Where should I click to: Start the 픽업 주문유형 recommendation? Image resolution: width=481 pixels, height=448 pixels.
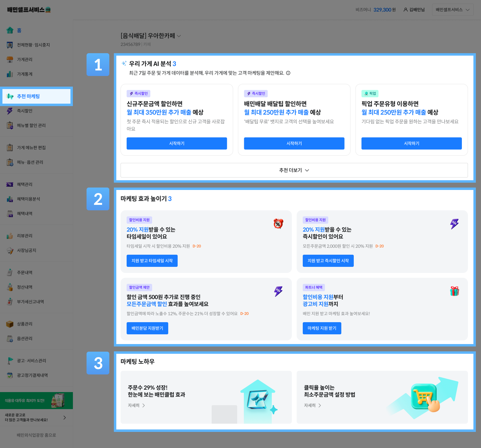pyautogui.click(x=411, y=143)
